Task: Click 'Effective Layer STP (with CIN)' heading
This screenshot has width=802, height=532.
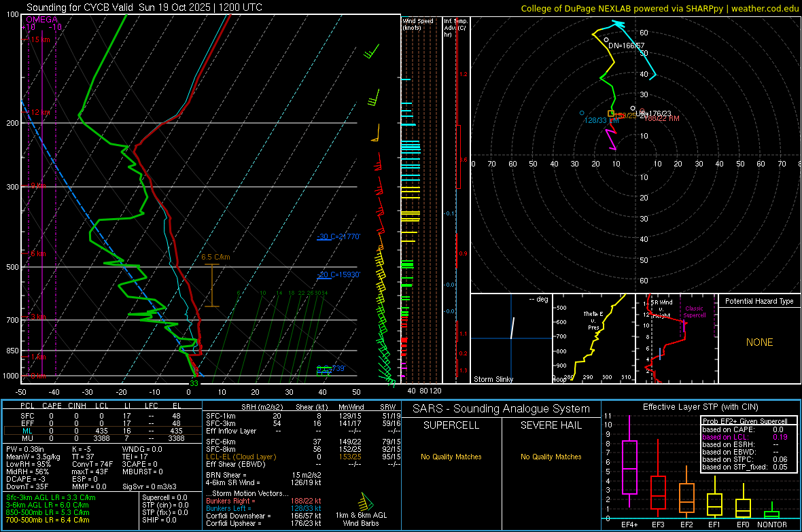Action: [x=701, y=407]
